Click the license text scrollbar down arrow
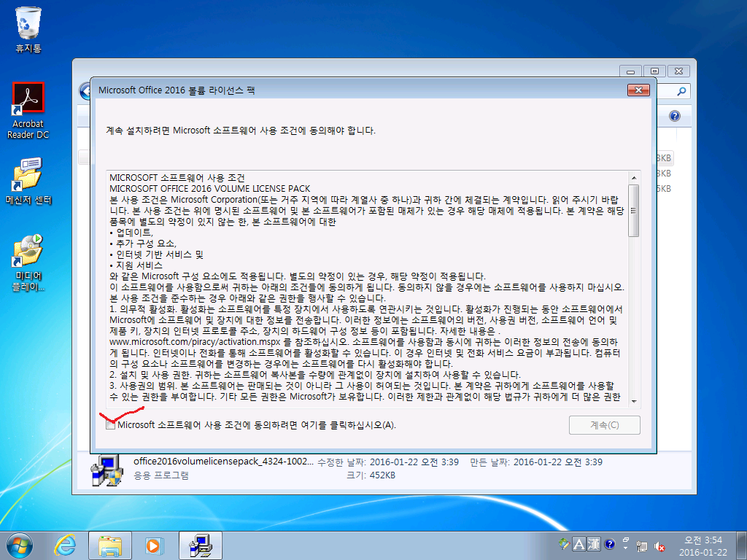Viewport: 747px width, 560px height. click(634, 402)
